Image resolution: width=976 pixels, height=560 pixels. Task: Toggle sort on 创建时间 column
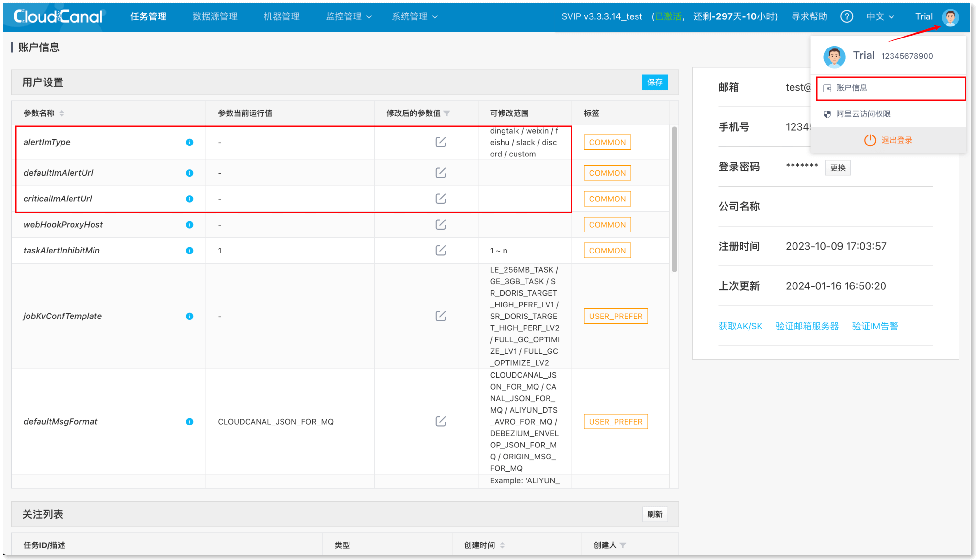pyautogui.click(x=502, y=545)
